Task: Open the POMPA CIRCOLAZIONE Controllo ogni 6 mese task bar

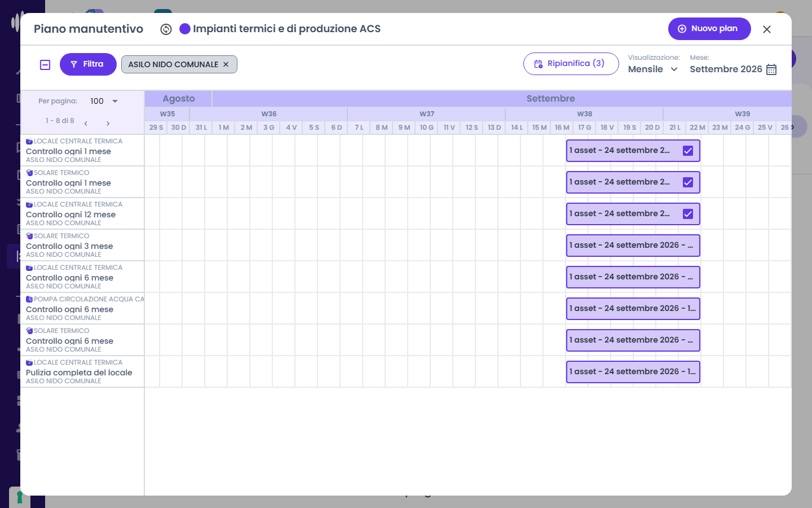Action: [633, 309]
